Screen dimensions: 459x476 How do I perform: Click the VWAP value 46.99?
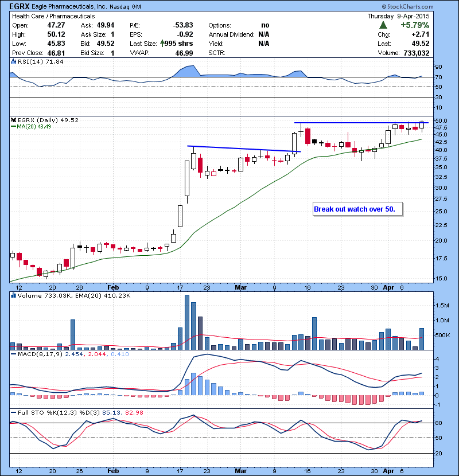click(x=184, y=53)
